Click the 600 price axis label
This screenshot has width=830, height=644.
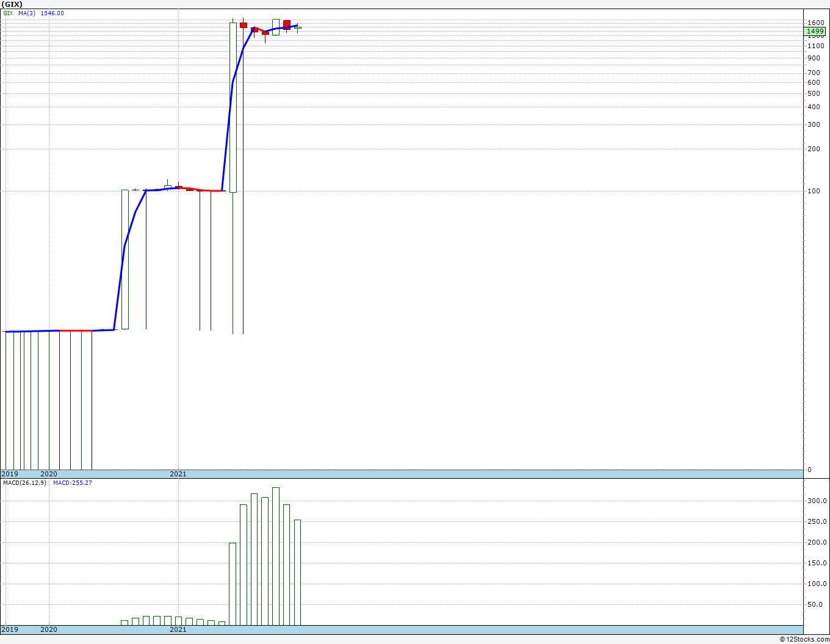pyautogui.click(x=814, y=82)
